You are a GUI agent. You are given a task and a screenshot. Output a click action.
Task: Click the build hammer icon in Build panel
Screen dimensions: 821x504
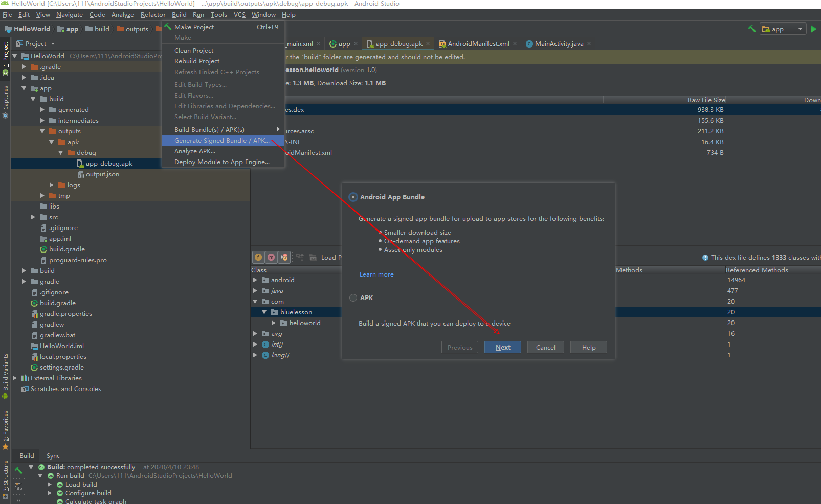[18, 470]
